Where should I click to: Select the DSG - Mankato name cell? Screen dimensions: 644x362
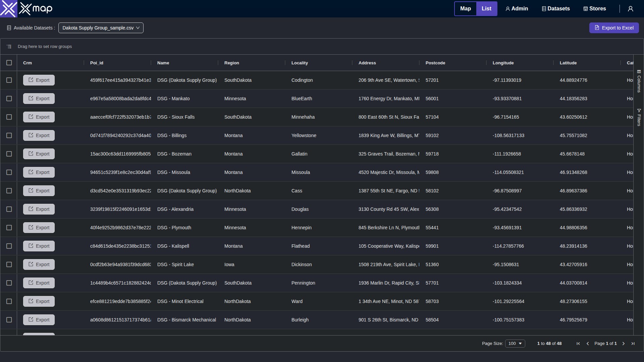pyautogui.click(x=184, y=99)
